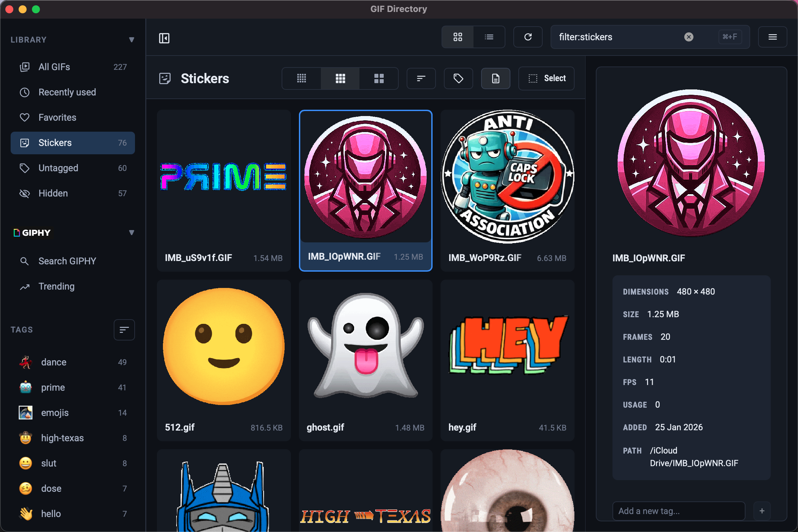Filter by the dance tag

pyautogui.click(x=72, y=362)
